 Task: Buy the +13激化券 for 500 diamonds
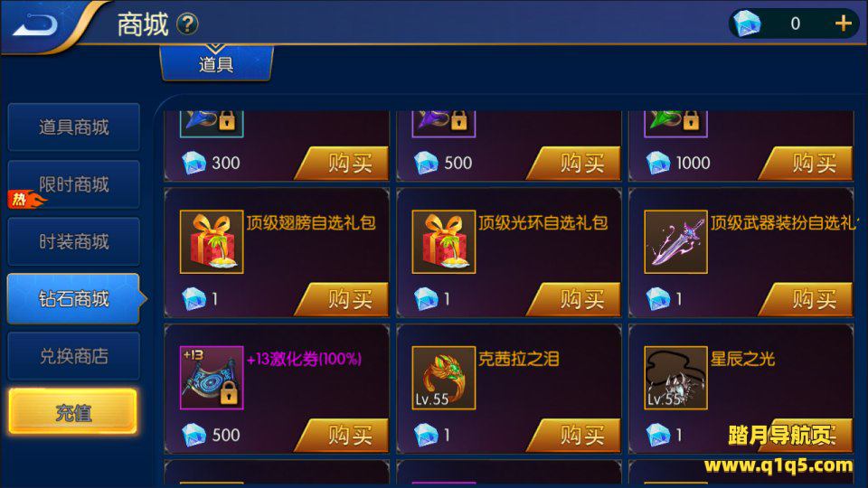point(342,436)
